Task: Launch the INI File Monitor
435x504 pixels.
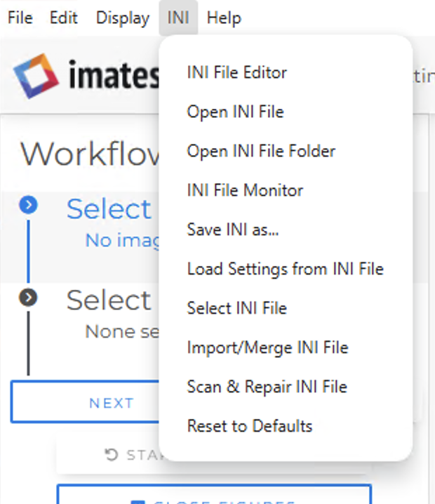Action: click(x=245, y=190)
